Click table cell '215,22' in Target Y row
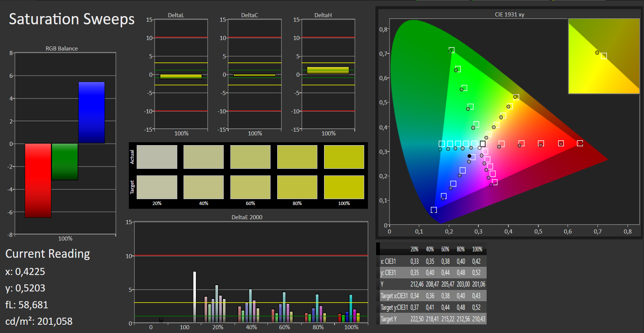The image size is (644, 333). 448,319
